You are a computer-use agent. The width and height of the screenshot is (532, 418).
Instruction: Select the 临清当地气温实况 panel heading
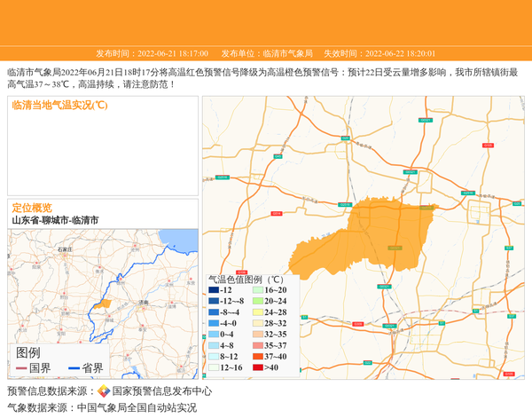tap(59, 106)
